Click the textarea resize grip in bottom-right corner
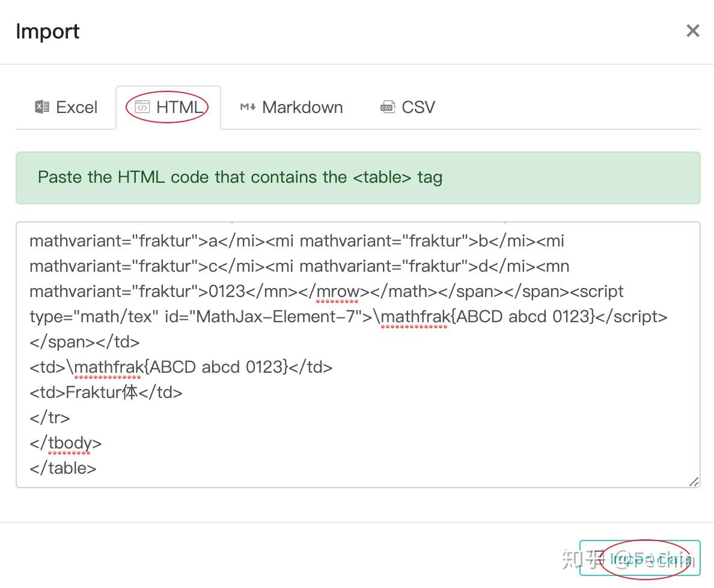Viewport: 714px width, 588px height. coord(695,482)
